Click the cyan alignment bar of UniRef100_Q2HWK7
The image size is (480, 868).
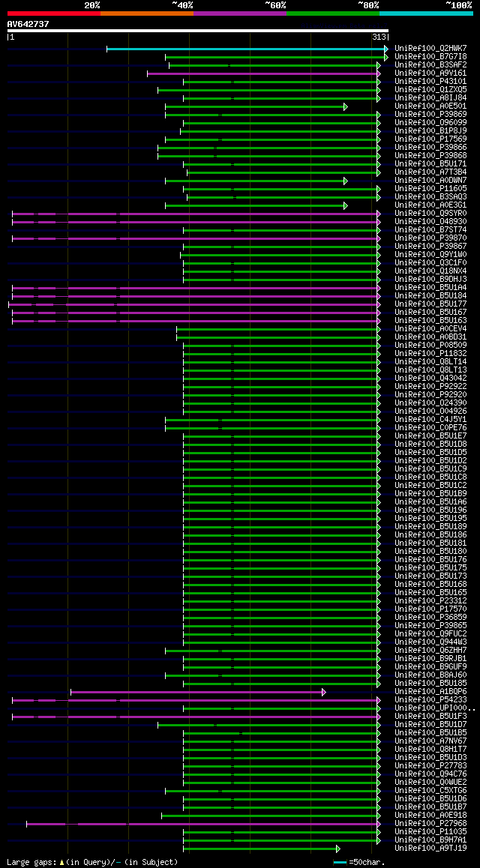tap(247, 49)
